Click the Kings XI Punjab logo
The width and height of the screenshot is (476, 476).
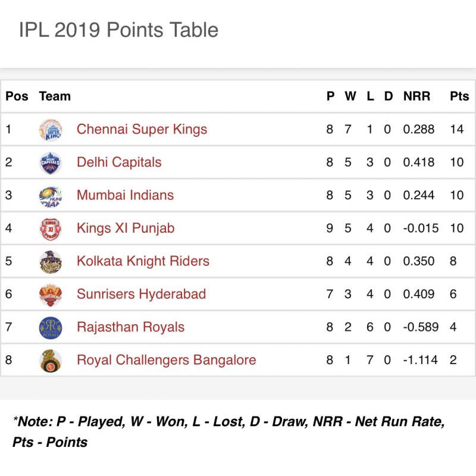click(x=51, y=228)
